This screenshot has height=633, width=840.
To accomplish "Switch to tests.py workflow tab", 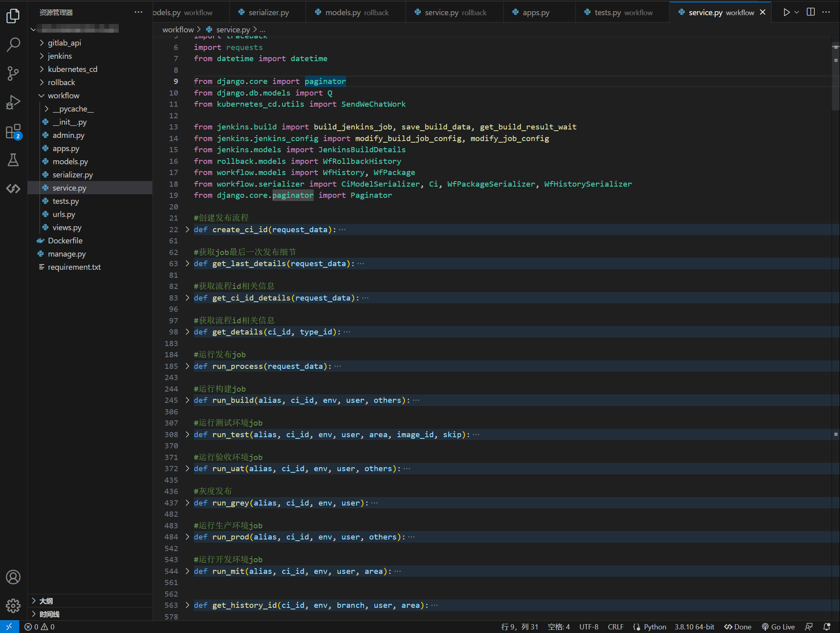I will point(622,12).
